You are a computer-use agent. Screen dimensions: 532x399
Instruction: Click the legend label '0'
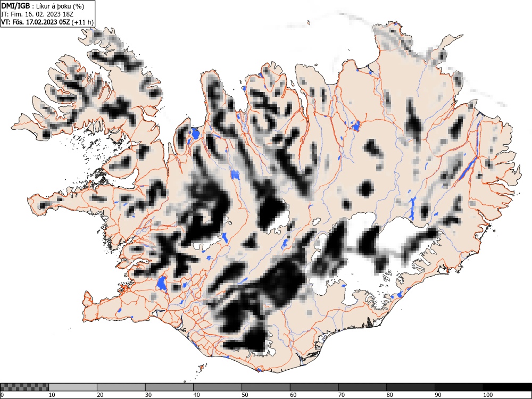coord(2,395)
